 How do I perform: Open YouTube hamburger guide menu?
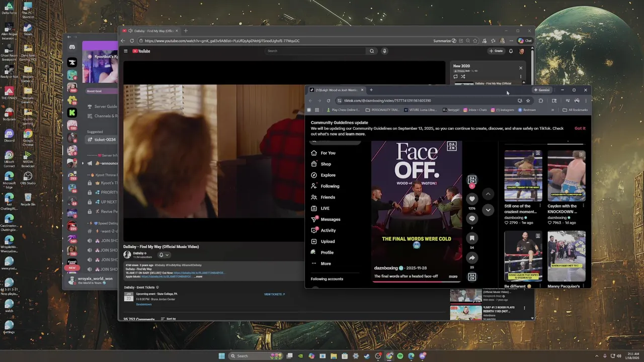pos(126,51)
